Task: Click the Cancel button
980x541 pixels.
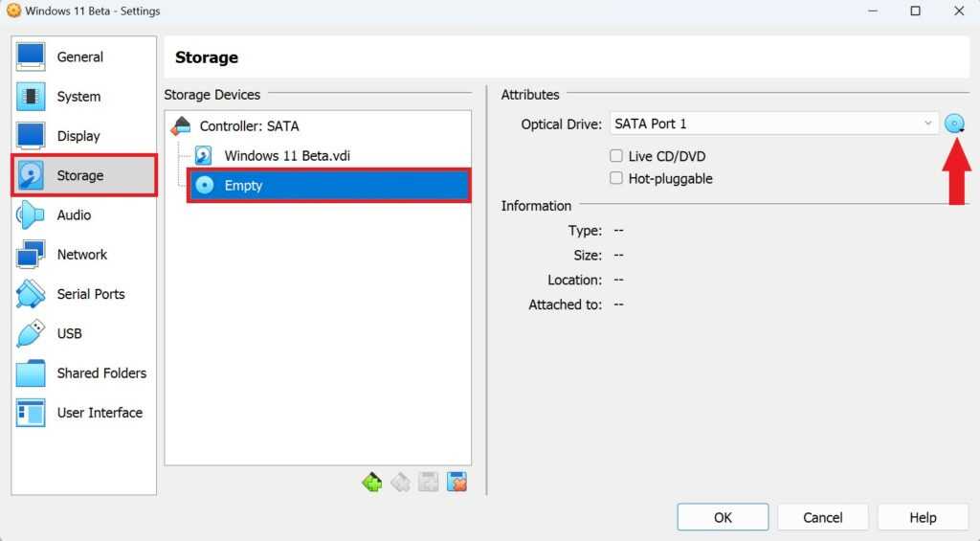Action: (822, 517)
